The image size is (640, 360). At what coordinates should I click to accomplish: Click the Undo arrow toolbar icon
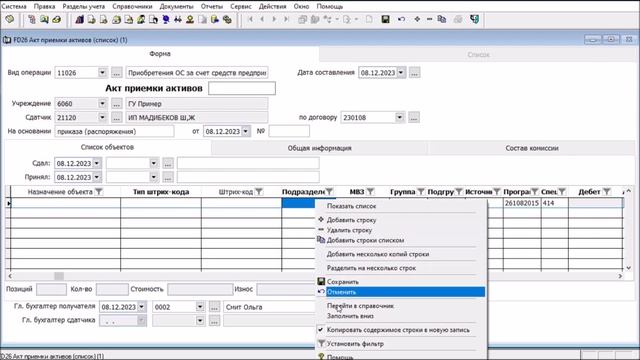click(402, 19)
